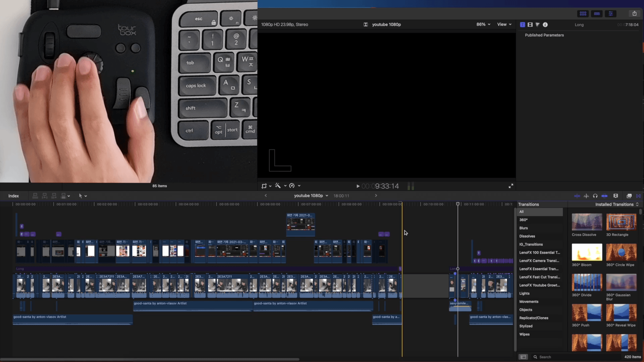Toggle snapping in the timeline
644x362 pixels.
pos(604,196)
